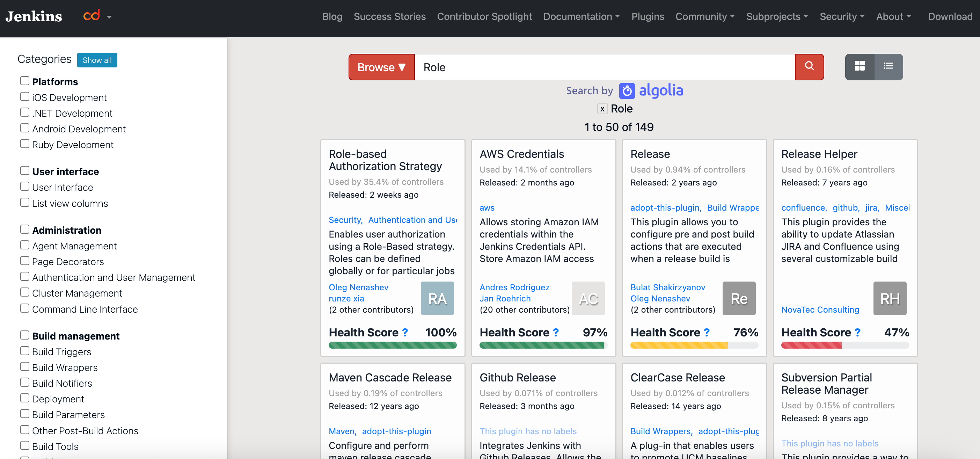
Task: Switch to grid view layout
Action: click(x=860, y=67)
